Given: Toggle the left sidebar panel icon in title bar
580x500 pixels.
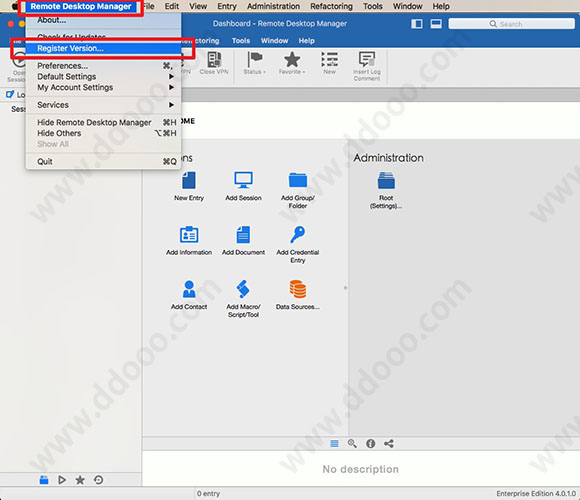Looking at the screenshot, I should 417,24.
